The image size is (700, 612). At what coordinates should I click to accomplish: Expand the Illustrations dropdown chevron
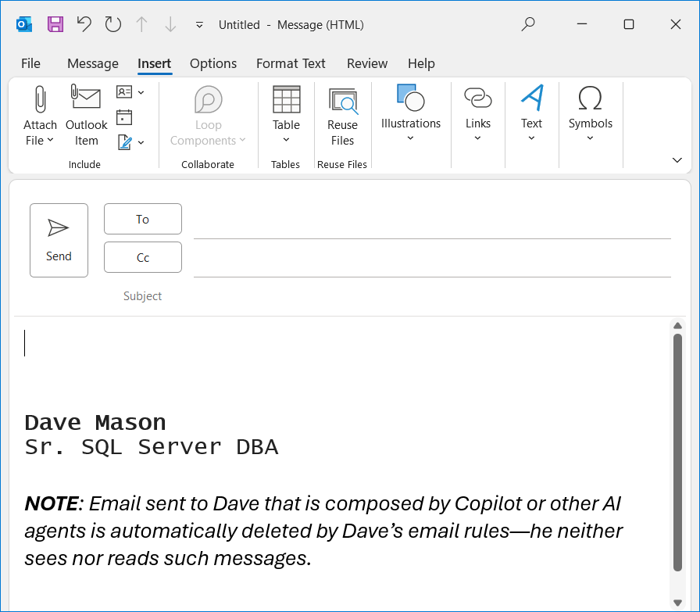click(410, 138)
